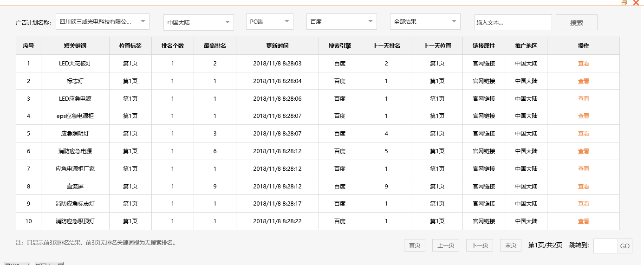Click the 搜索 search button
The image size is (644, 265).
pos(577,22)
